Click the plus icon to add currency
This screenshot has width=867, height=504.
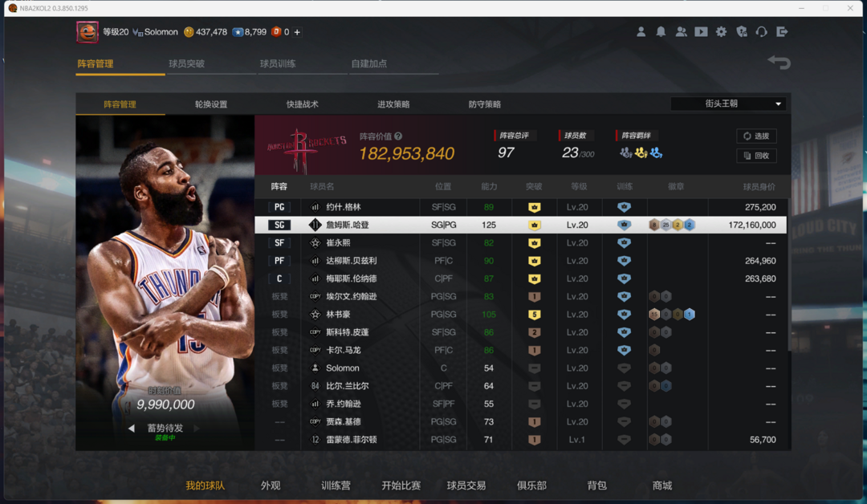297,32
